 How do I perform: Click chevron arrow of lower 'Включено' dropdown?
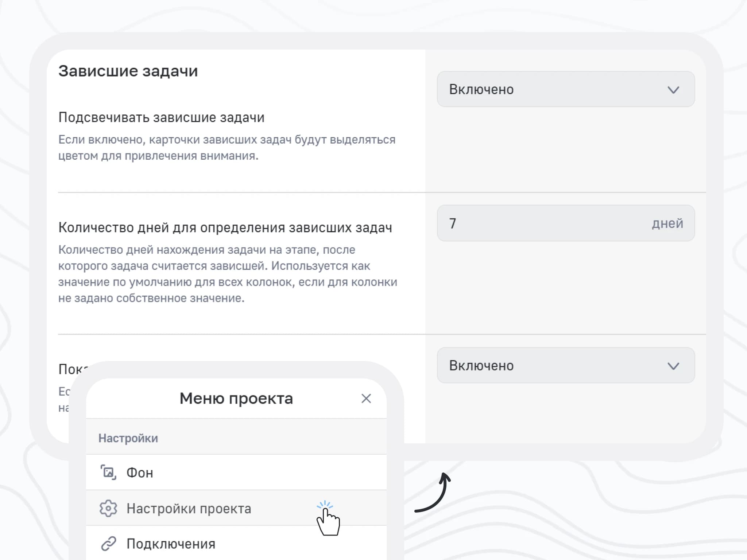[x=673, y=366]
